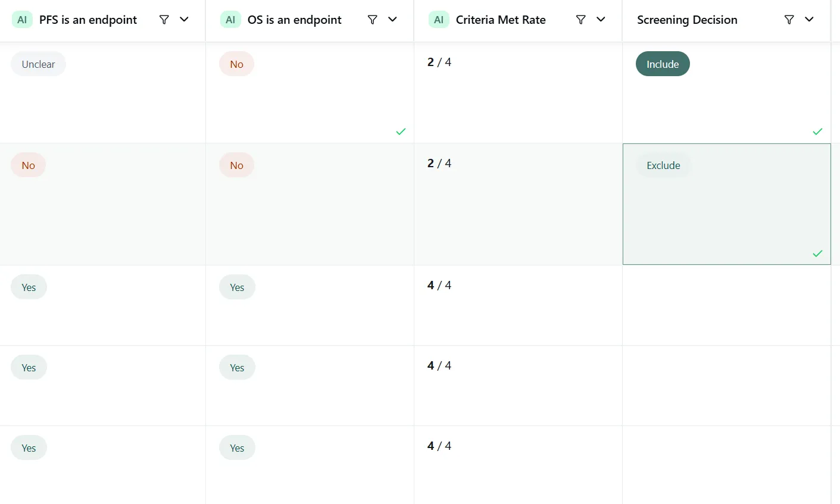Open Criteria Met Rate column chevron
840x504 pixels.
tap(601, 20)
